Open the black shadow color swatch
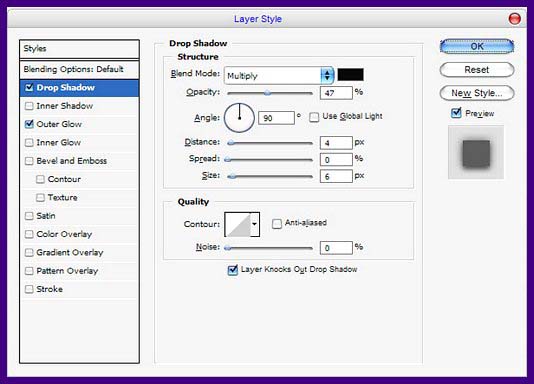The width and height of the screenshot is (534, 384). click(350, 75)
